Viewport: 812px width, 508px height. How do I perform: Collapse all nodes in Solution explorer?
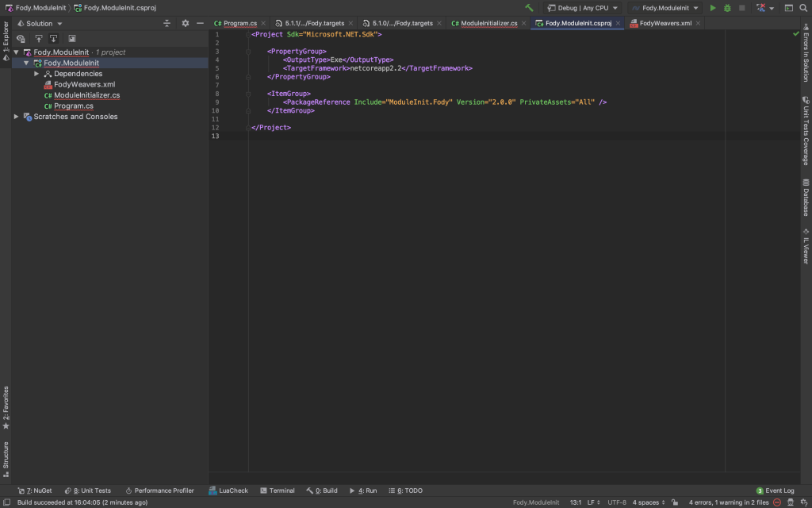(167, 23)
